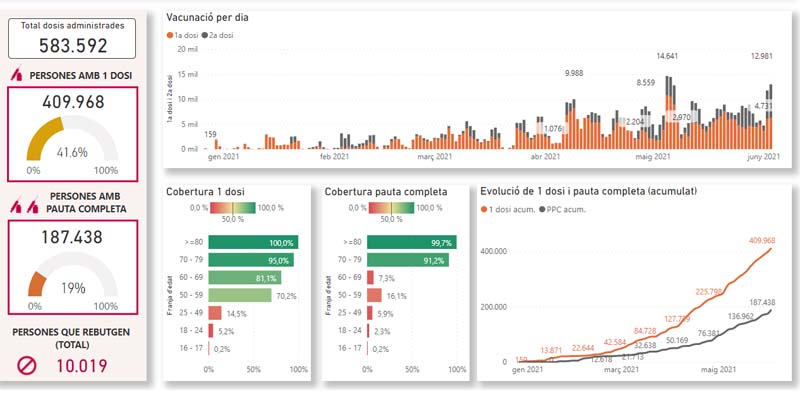Click the gray PPC acum. legend dot
This screenshot has height=393, width=800.
[x=541, y=209]
